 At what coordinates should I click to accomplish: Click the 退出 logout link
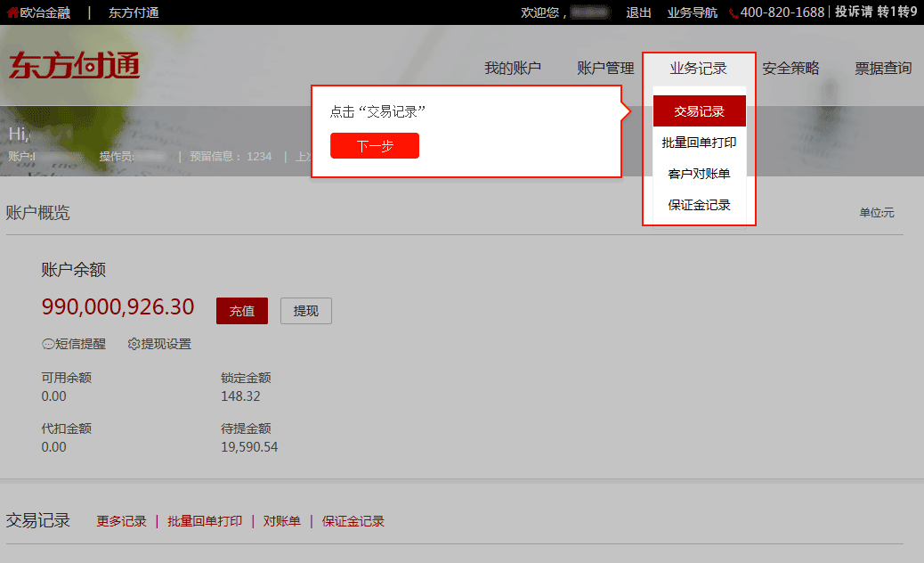point(639,13)
